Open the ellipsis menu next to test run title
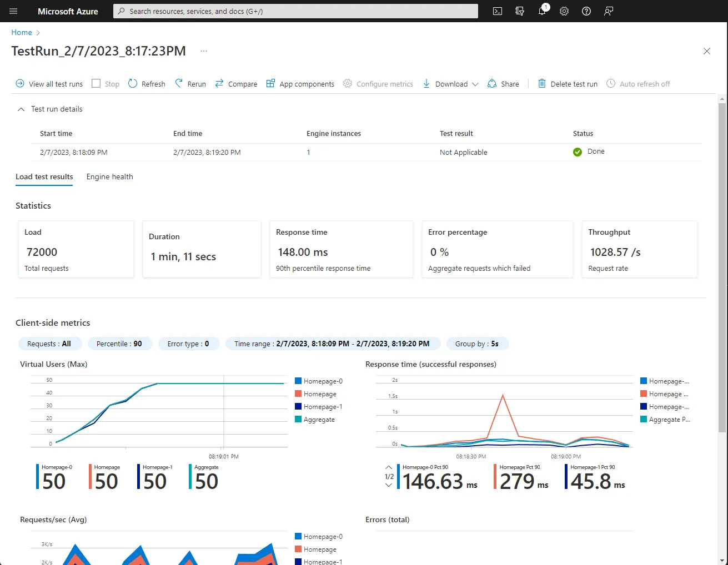728x565 pixels. point(204,51)
